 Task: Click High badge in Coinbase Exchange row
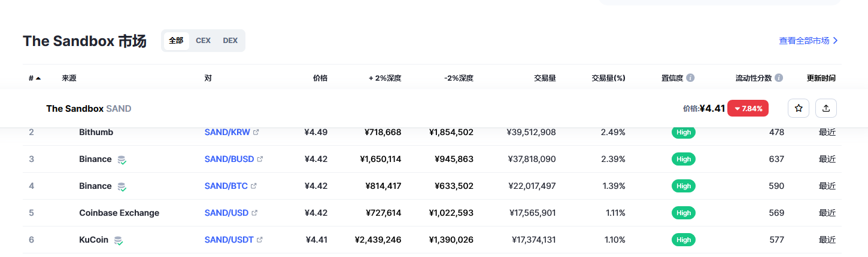[684, 213]
